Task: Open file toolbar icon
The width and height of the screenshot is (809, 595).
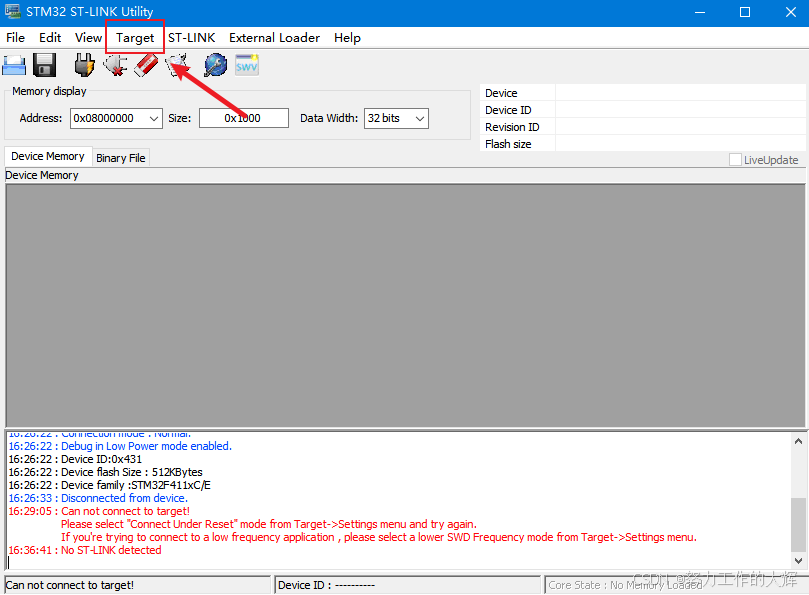Action: (x=14, y=65)
